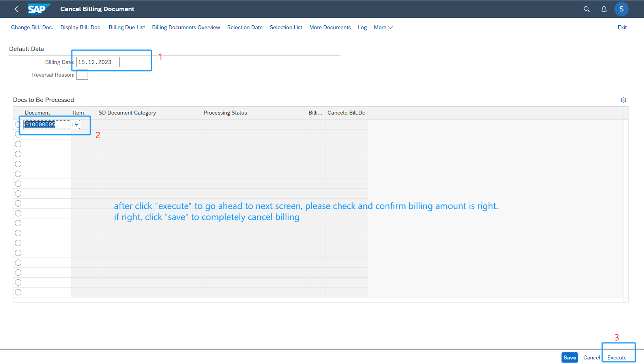Click the Document column header

click(x=37, y=113)
